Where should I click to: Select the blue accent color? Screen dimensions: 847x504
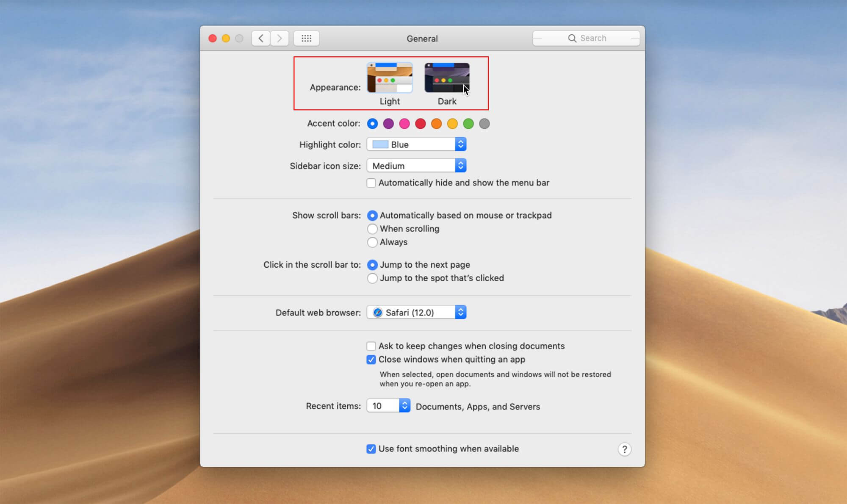[372, 124]
